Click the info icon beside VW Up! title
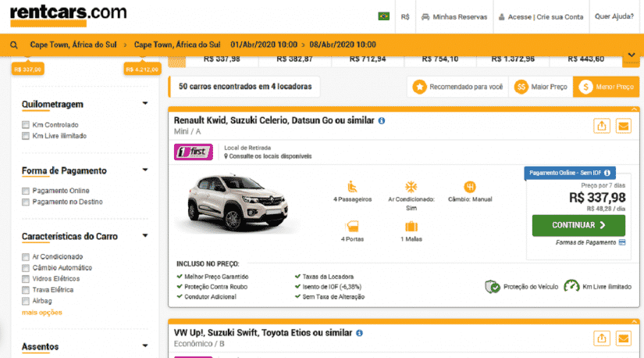The image size is (644, 358). [x=359, y=333]
